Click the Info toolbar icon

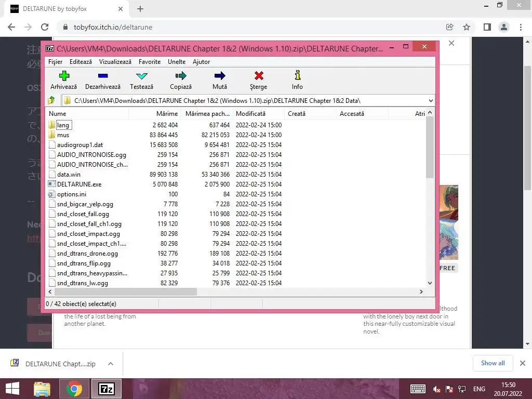(x=298, y=75)
